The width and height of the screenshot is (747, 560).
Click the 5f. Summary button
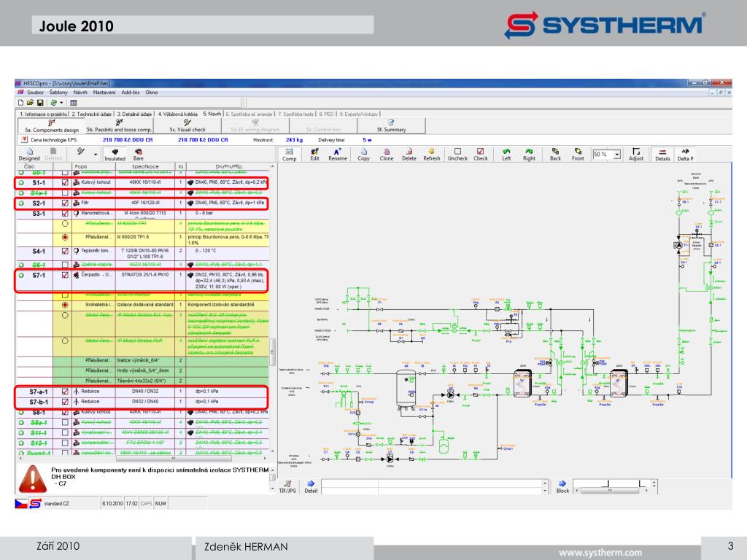391,125
